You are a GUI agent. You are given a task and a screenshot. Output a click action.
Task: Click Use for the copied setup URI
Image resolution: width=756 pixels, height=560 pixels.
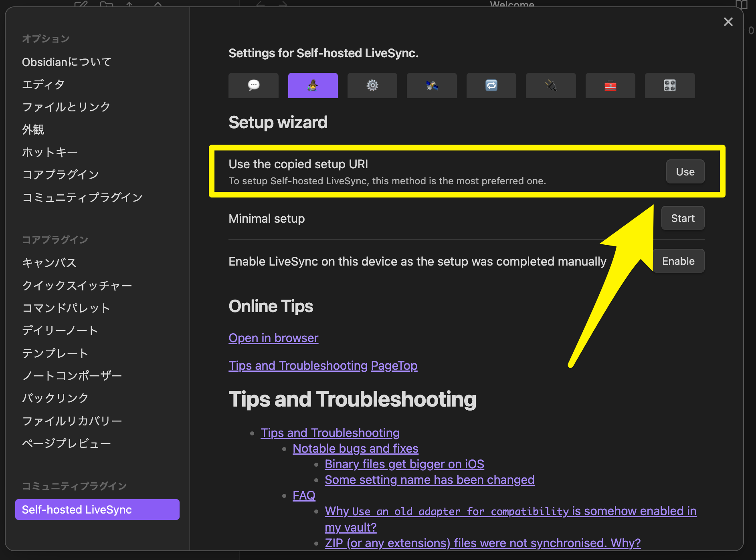685,171
